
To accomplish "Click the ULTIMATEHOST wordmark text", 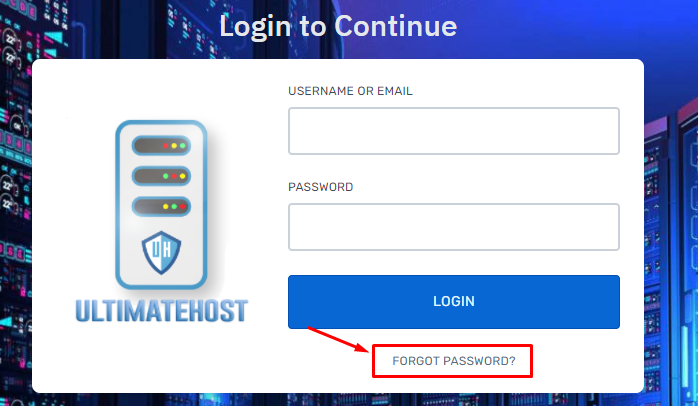I will coord(161,311).
